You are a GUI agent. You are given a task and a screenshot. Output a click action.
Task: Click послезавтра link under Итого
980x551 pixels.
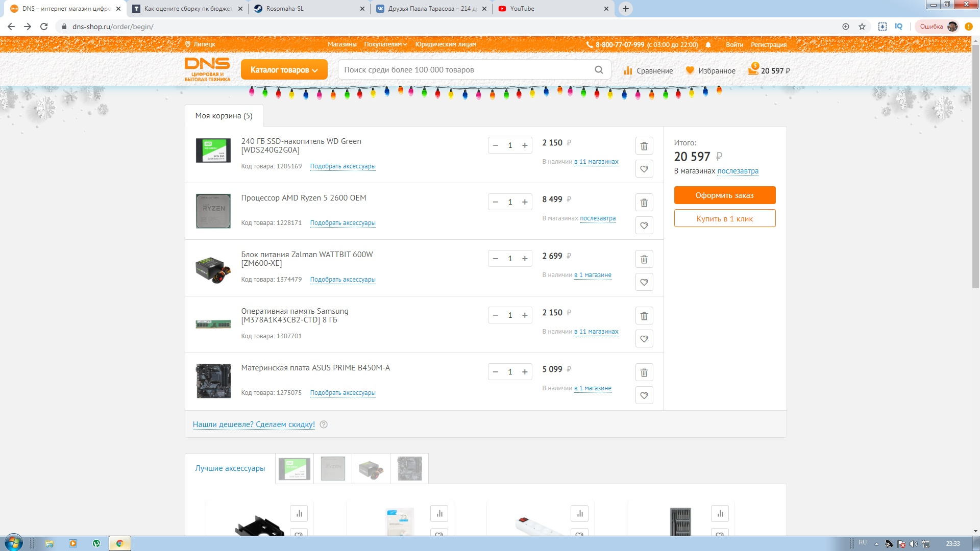(x=738, y=171)
